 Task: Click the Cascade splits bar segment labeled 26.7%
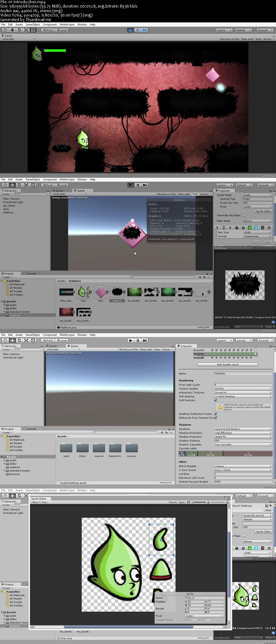tap(210, 454)
